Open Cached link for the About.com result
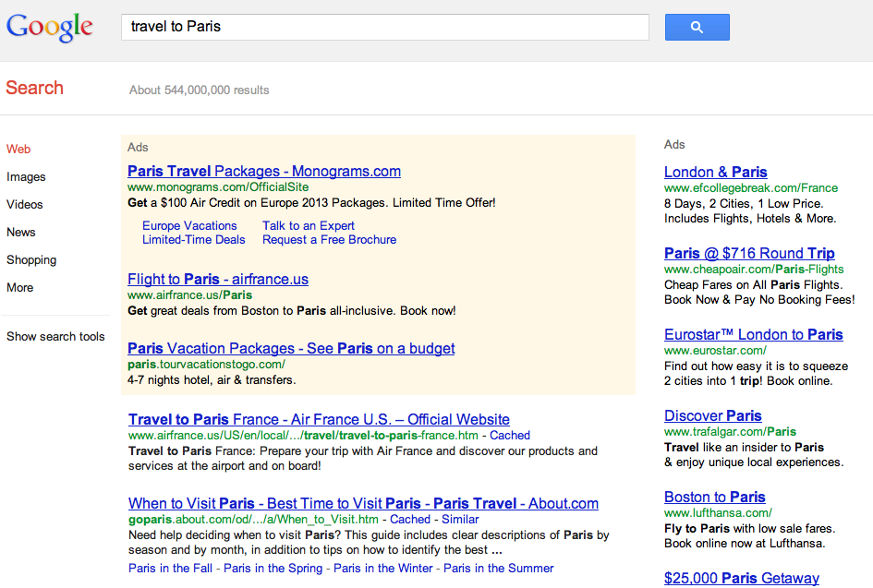The height and width of the screenshot is (588, 873). pos(410,520)
